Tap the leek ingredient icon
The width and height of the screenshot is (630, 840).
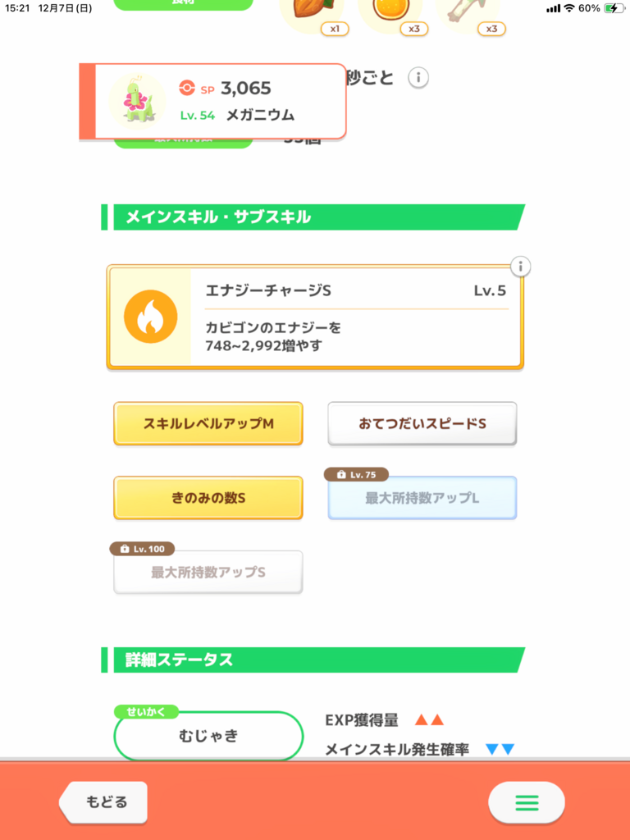pyautogui.click(x=468, y=10)
